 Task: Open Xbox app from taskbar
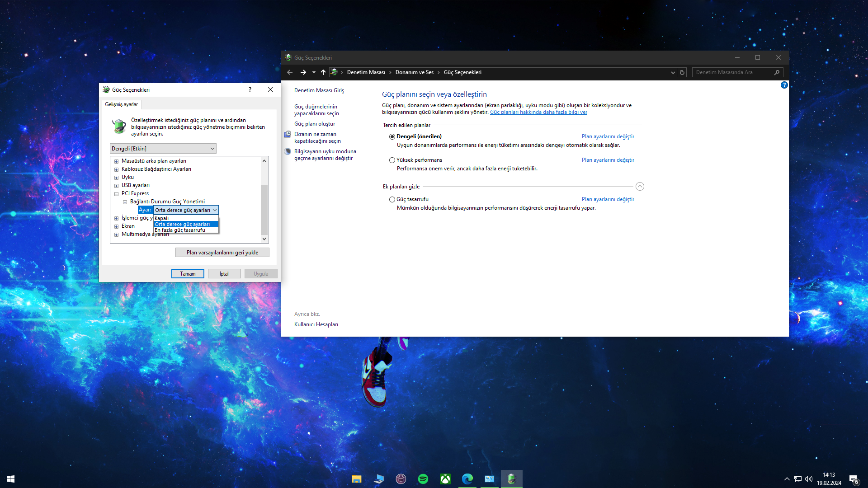[445, 479]
